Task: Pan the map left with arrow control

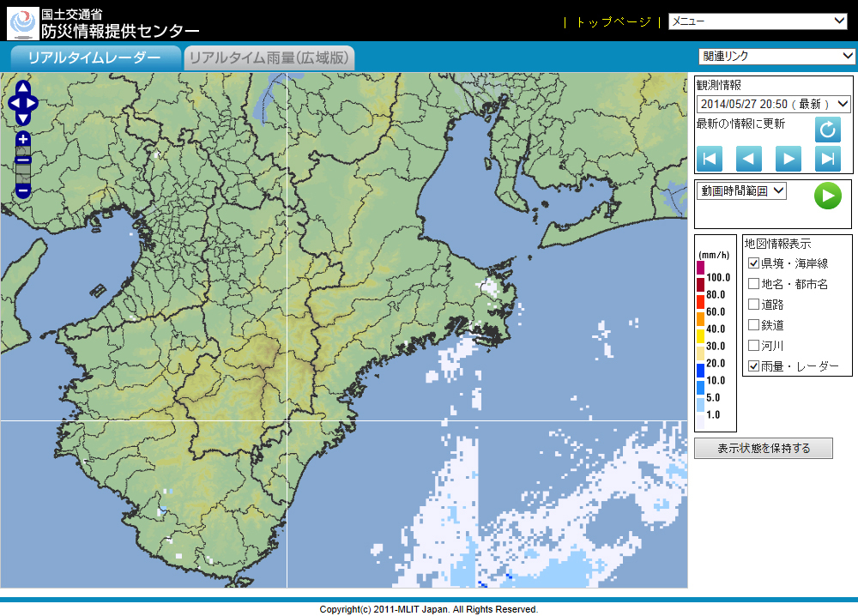Action: pos(14,103)
